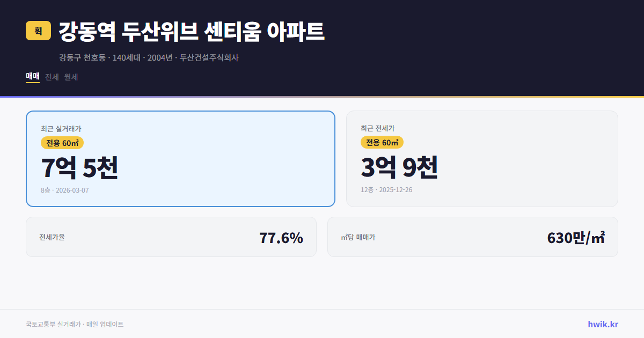Click the 77.6% jeonse ratio value

click(282, 237)
